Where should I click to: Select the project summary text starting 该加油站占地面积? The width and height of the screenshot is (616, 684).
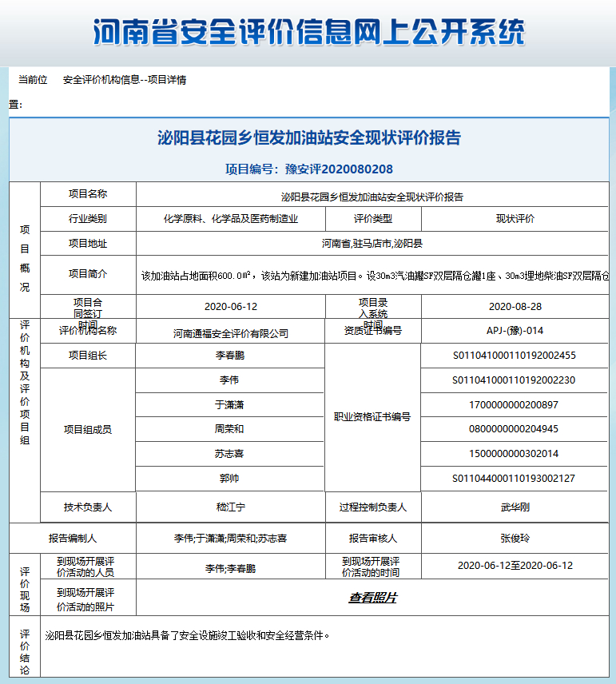(375, 276)
